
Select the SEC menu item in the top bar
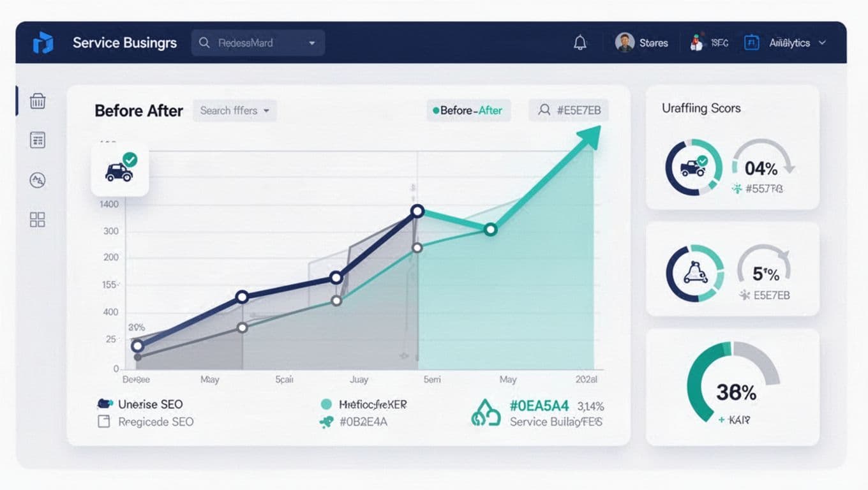click(x=707, y=43)
